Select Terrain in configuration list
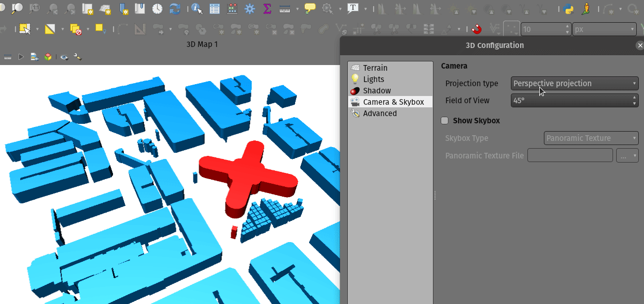Image resolution: width=644 pixels, height=304 pixels. pos(375,68)
